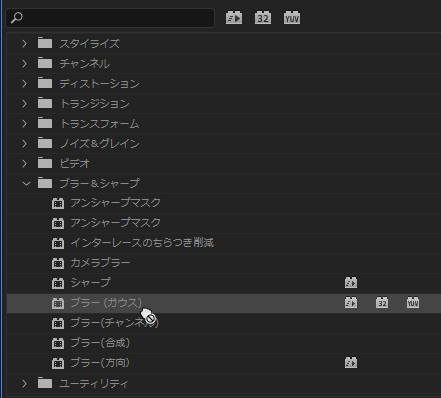Screen dimensions: 441x398
Task: Click the YUV badge on ブラー (ガウス) row
Action: click(413, 303)
